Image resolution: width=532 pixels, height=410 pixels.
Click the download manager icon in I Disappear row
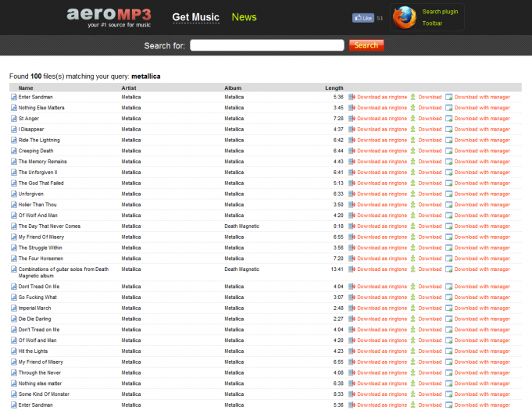[448, 129]
